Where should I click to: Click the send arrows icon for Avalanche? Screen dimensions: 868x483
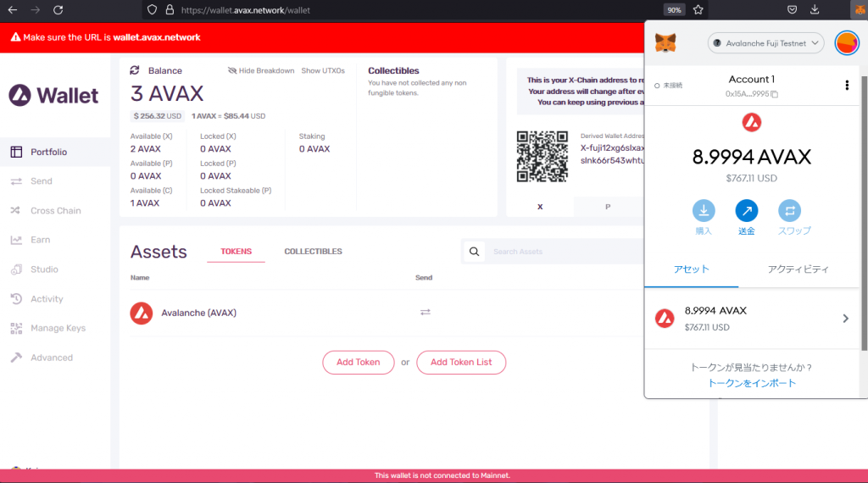tap(425, 313)
